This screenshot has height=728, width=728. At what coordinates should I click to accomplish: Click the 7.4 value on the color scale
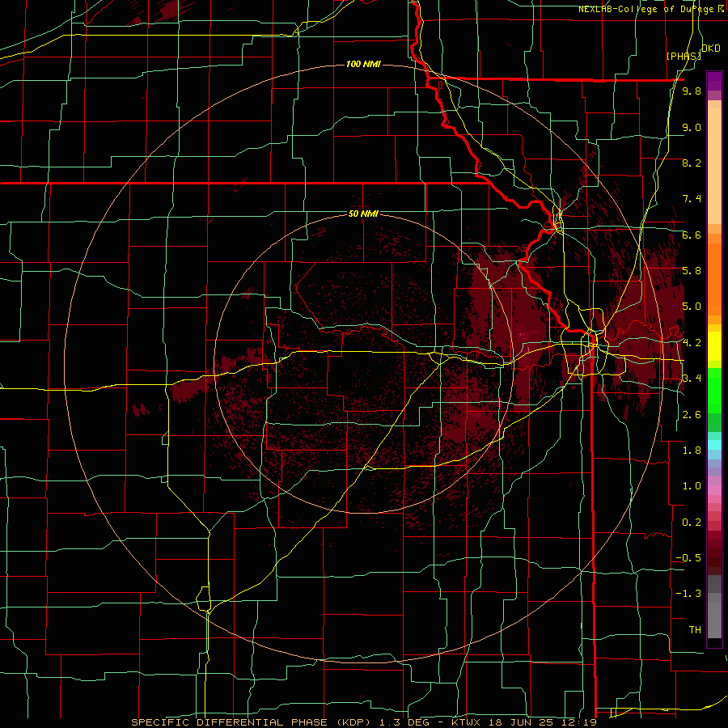click(x=692, y=199)
